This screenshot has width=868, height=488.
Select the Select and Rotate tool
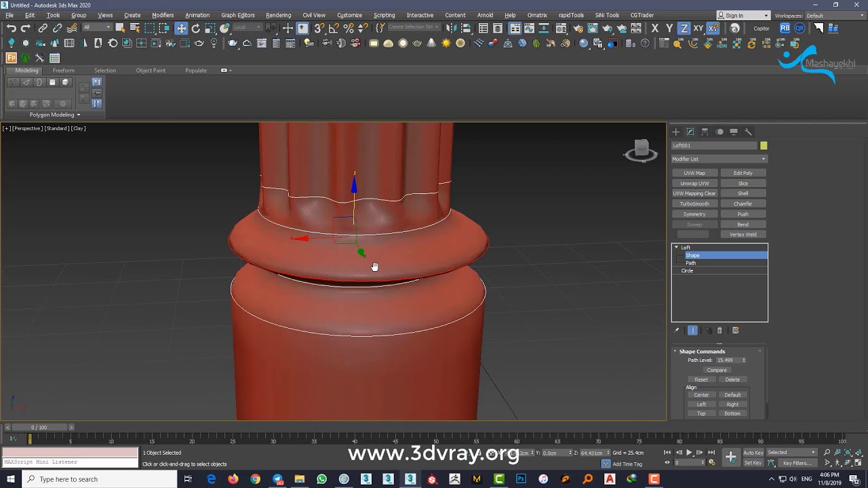tap(195, 28)
